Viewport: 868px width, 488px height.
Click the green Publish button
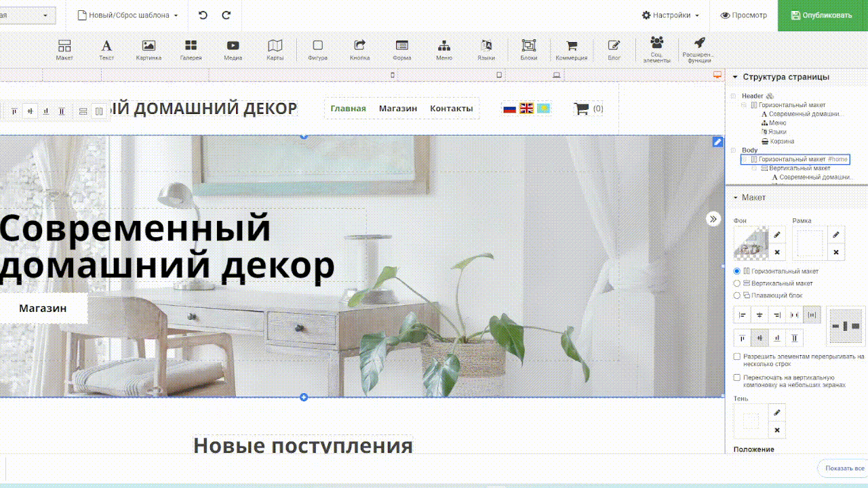pyautogui.click(x=822, y=15)
